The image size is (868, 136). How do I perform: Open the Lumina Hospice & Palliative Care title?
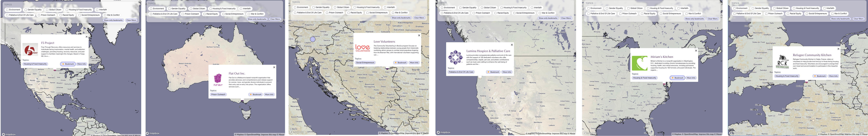(x=488, y=51)
